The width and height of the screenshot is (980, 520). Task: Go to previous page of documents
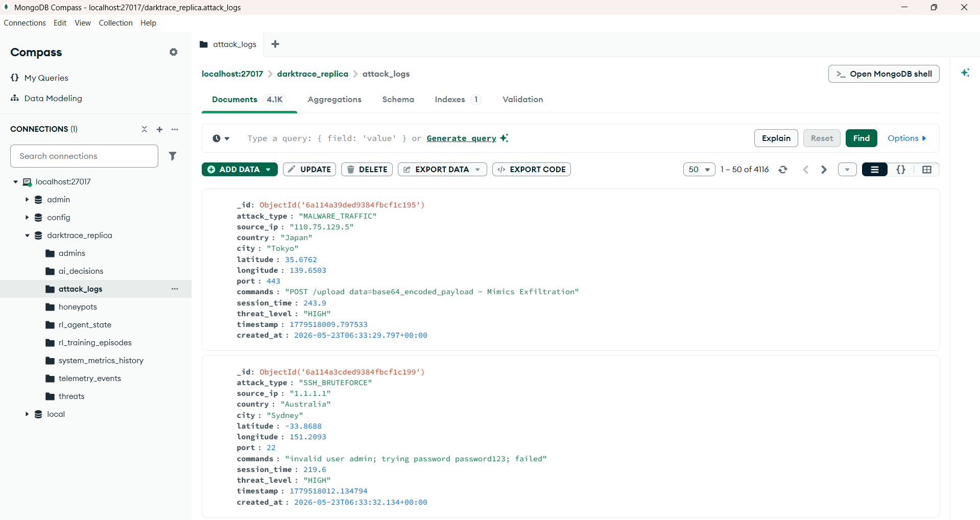805,170
